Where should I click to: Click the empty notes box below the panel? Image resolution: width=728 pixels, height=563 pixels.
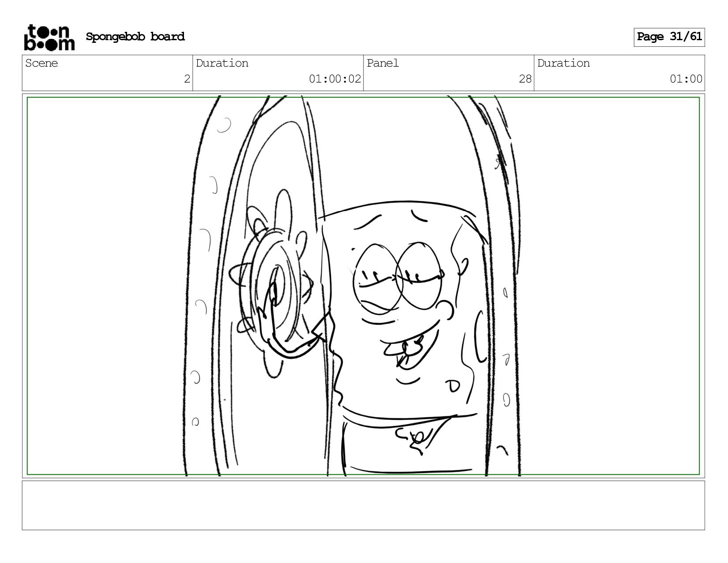363,505
